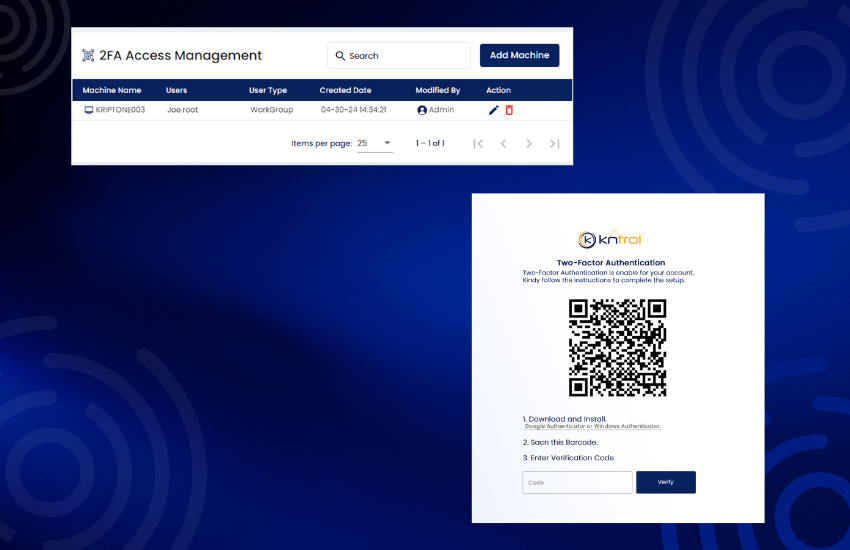Click the Add Machine button

[x=519, y=55]
